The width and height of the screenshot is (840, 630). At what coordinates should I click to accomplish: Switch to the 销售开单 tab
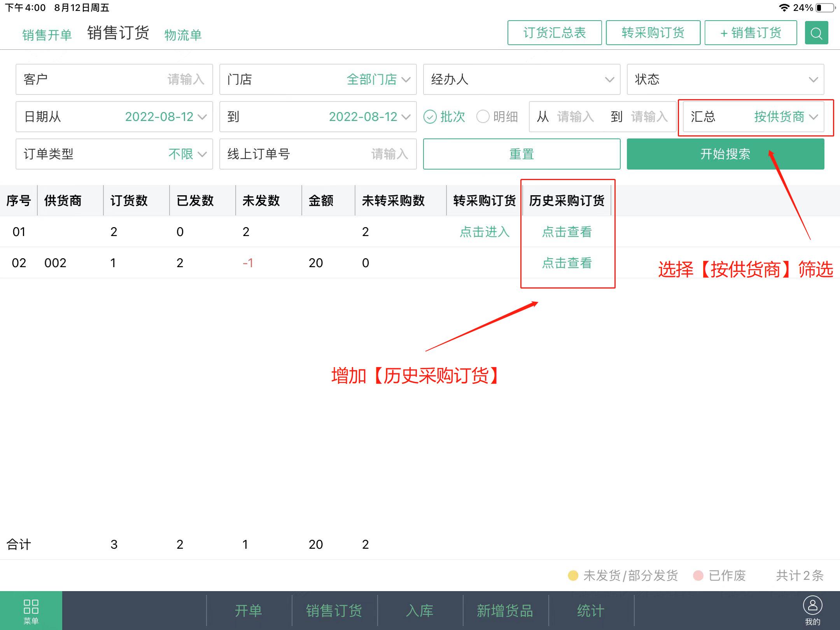[x=47, y=35]
